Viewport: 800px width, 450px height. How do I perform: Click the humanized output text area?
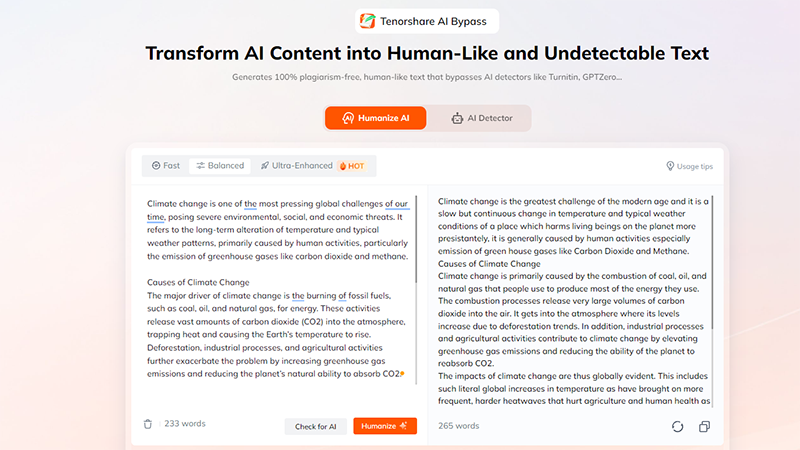pyautogui.click(x=570, y=300)
